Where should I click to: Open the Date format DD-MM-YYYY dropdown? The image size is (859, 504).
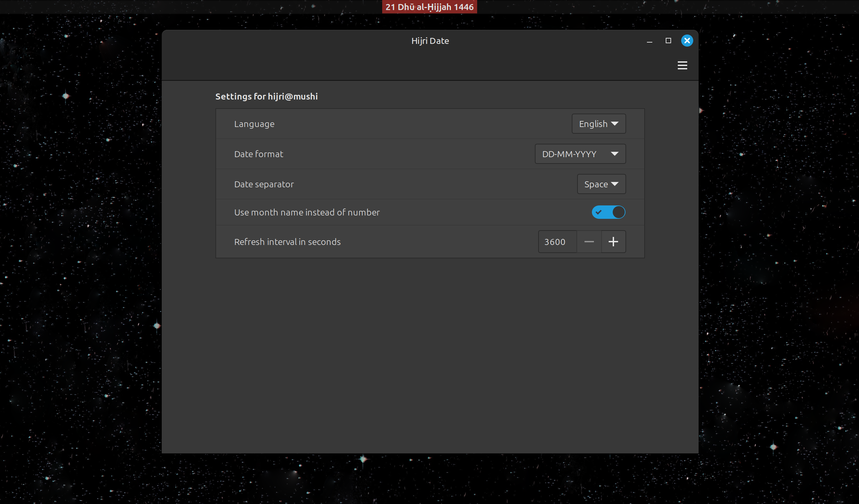tap(579, 154)
